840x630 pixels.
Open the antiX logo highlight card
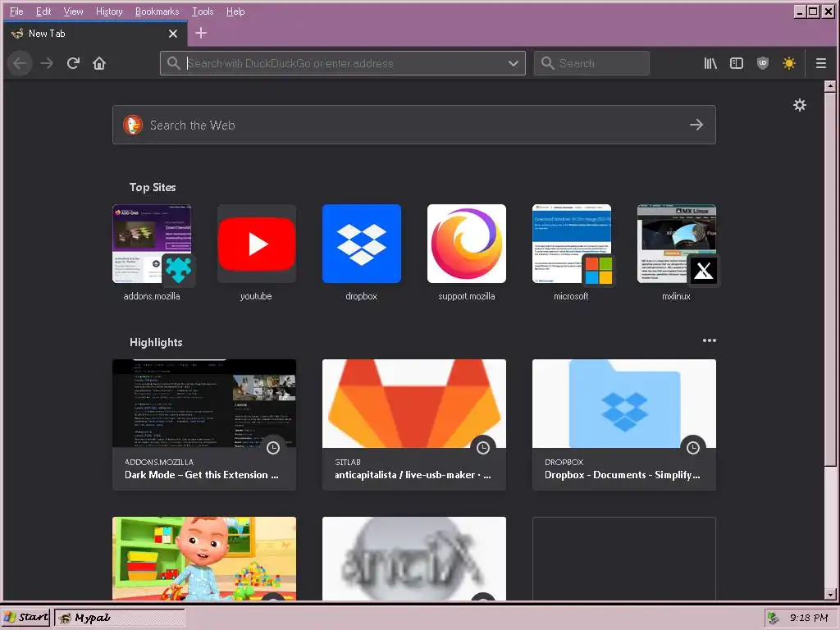(414, 558)
